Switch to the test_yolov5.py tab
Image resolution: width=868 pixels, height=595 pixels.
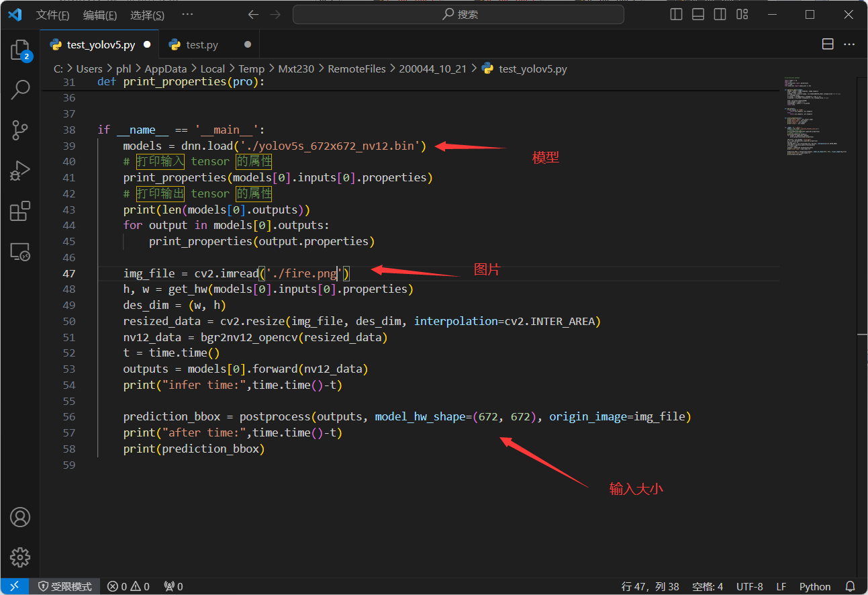[x=100, y=45]
